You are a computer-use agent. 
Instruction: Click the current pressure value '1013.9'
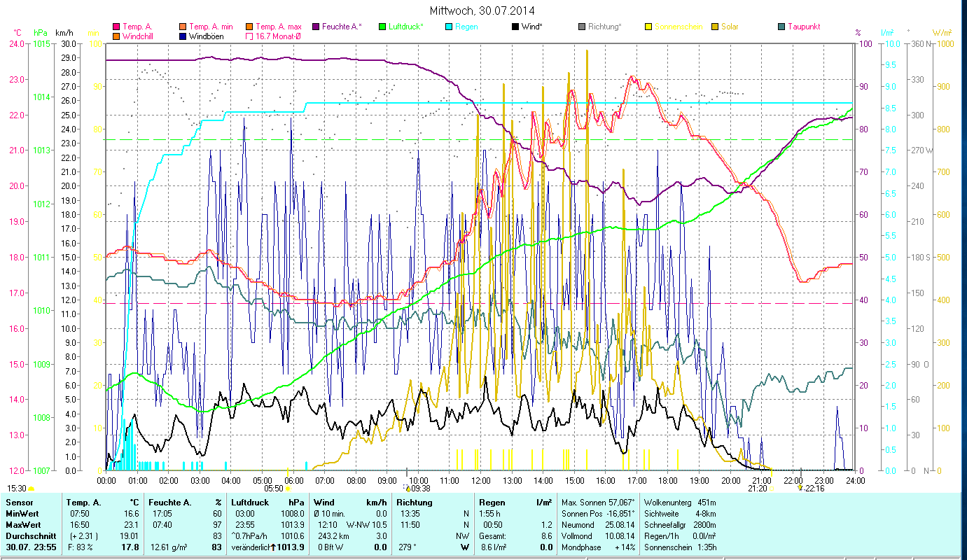click(292, 547)
